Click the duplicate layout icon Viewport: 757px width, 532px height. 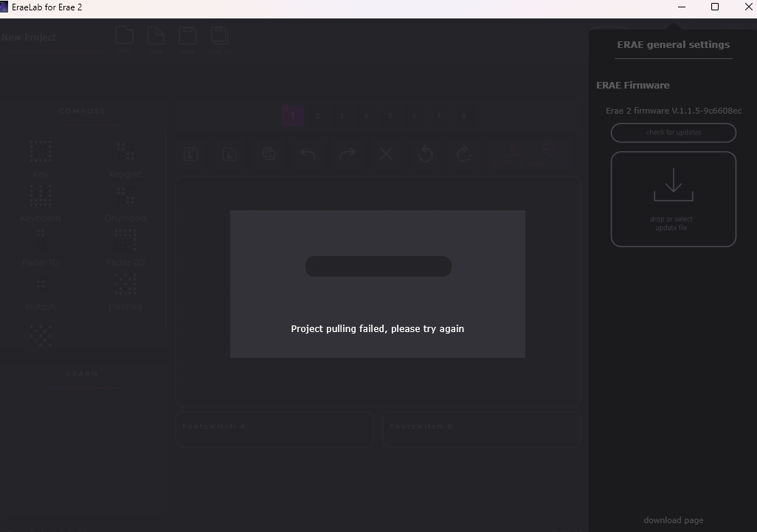coord(269,154)
